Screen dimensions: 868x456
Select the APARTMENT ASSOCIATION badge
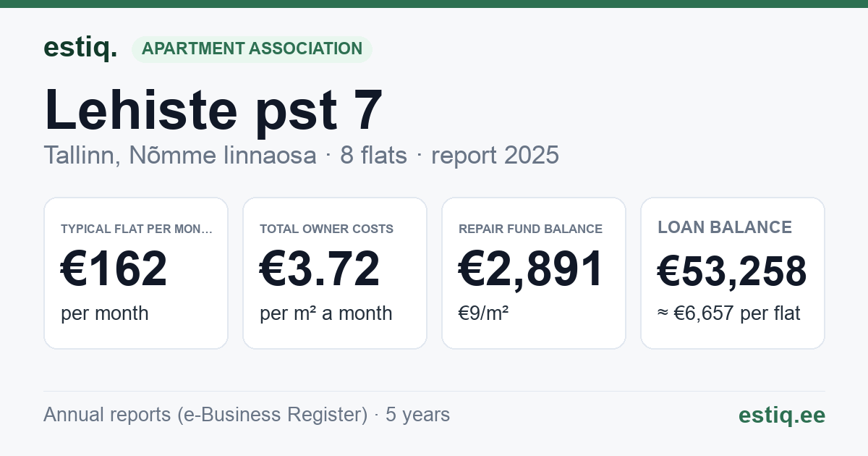252,49
